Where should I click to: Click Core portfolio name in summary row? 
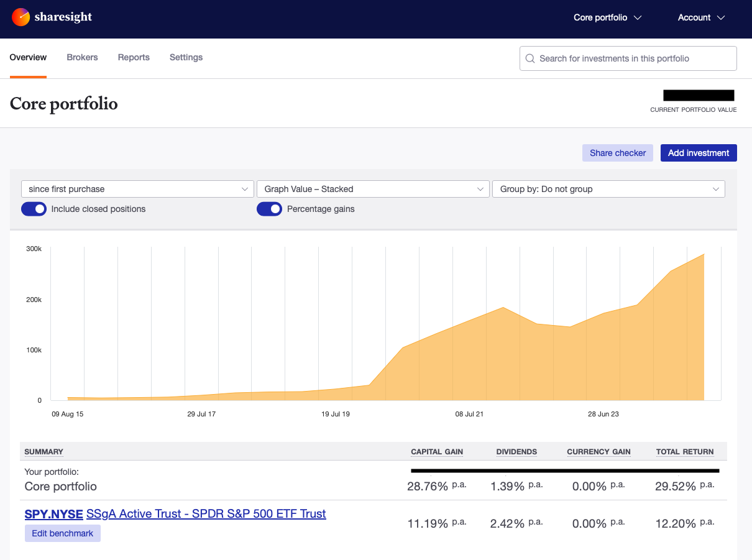click(x=61, y=486)
